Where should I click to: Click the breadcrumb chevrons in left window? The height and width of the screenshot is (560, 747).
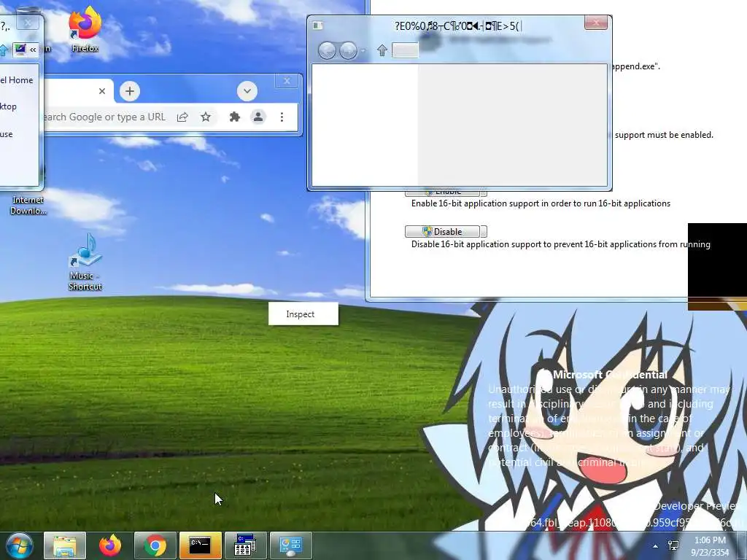[33, 50]
